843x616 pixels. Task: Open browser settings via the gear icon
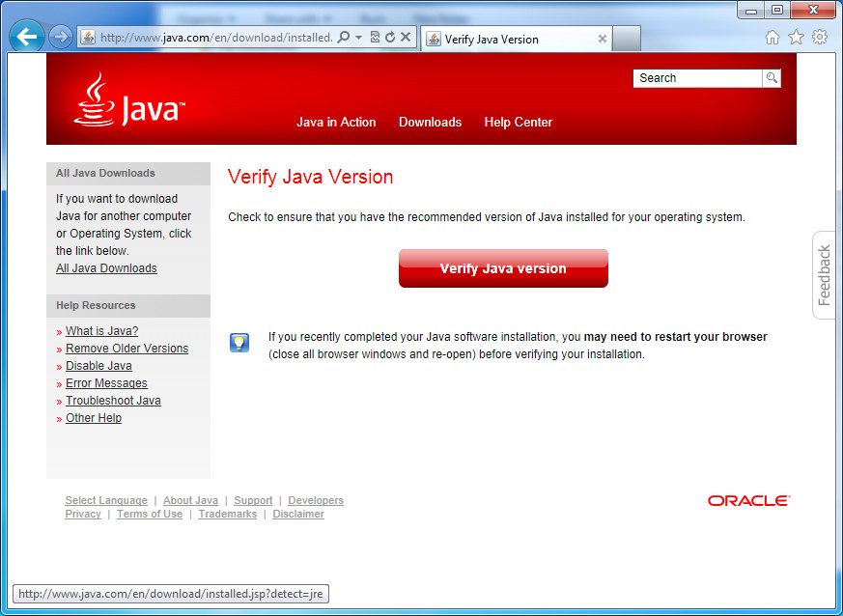(818, 36)
